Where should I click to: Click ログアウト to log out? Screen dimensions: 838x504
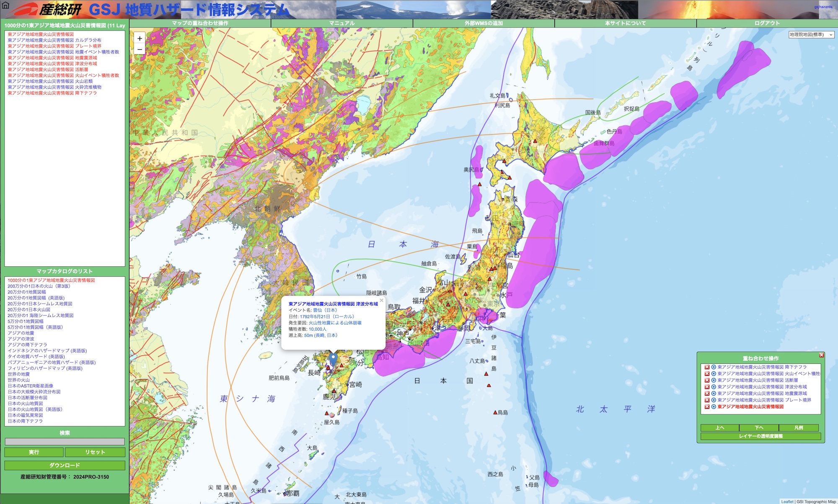point(767,23)
